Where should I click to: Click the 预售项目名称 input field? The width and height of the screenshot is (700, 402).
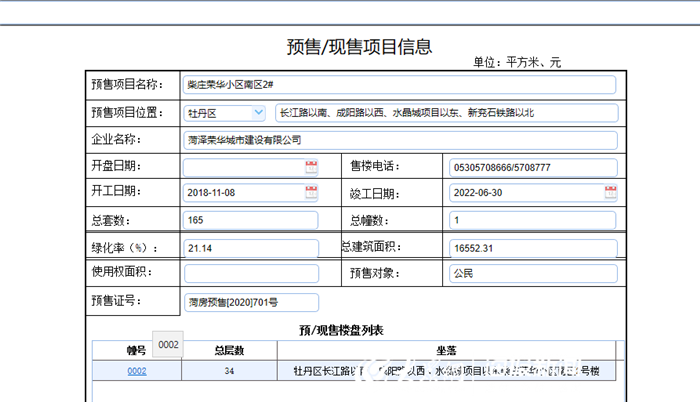399,85
